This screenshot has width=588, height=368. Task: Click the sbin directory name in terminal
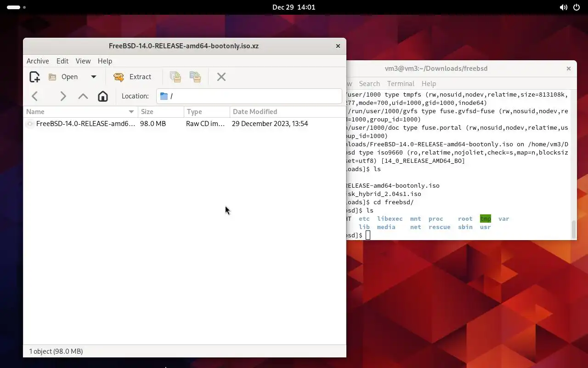[465, 227]
